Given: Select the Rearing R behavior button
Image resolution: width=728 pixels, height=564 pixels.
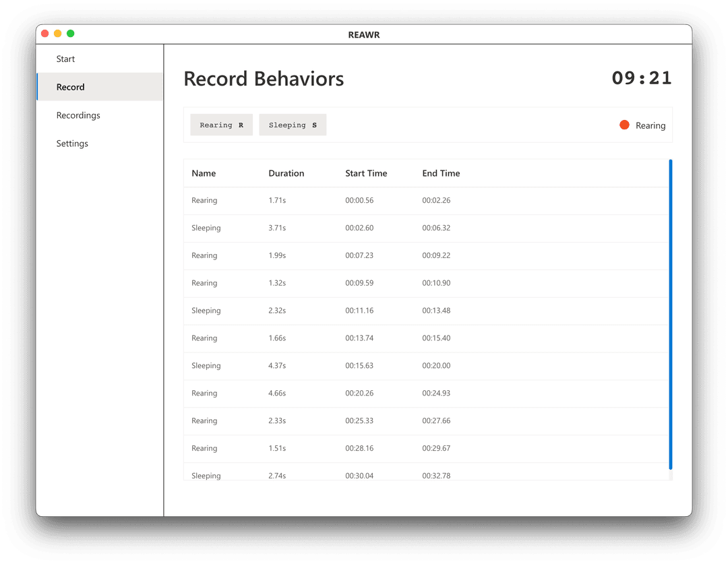Looking at the screenshot, I should click(221, 125).
